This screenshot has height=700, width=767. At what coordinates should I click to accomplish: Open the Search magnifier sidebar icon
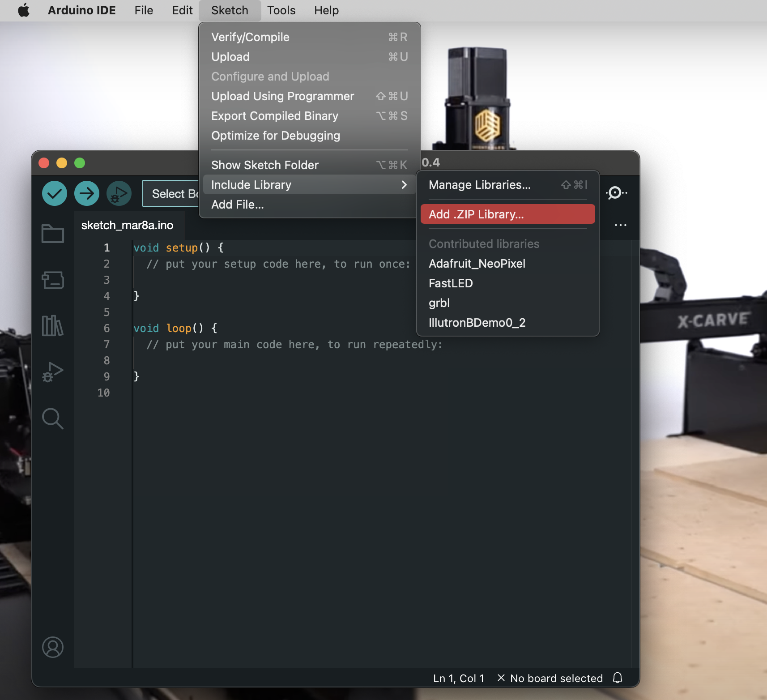pos(53,418)
